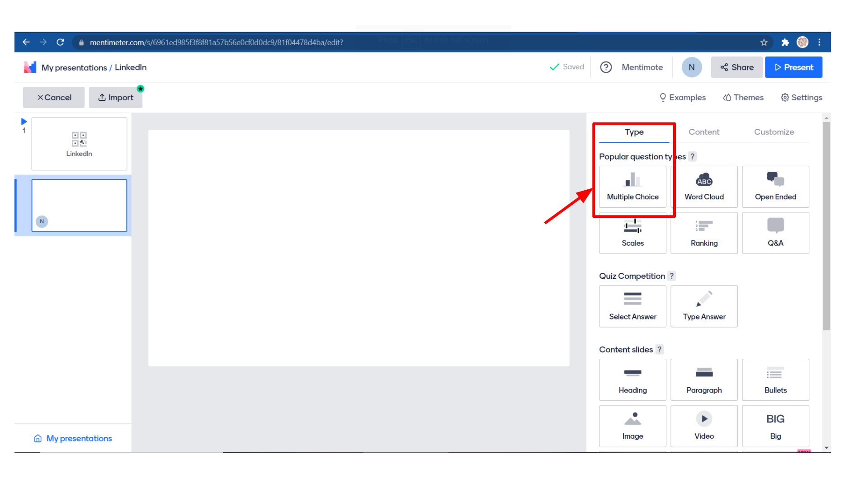Insert an Image content slide
Viewport: 868px width, 488px height.
632,426
